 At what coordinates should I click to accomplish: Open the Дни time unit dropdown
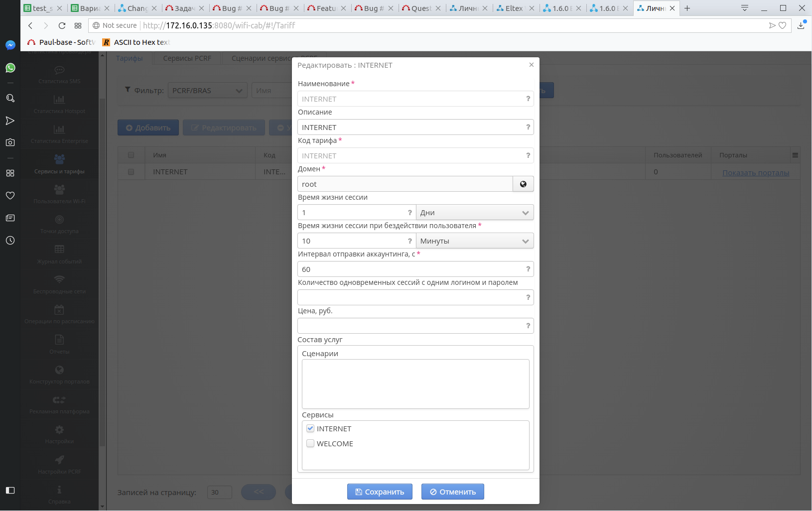[x=475, y=212]
